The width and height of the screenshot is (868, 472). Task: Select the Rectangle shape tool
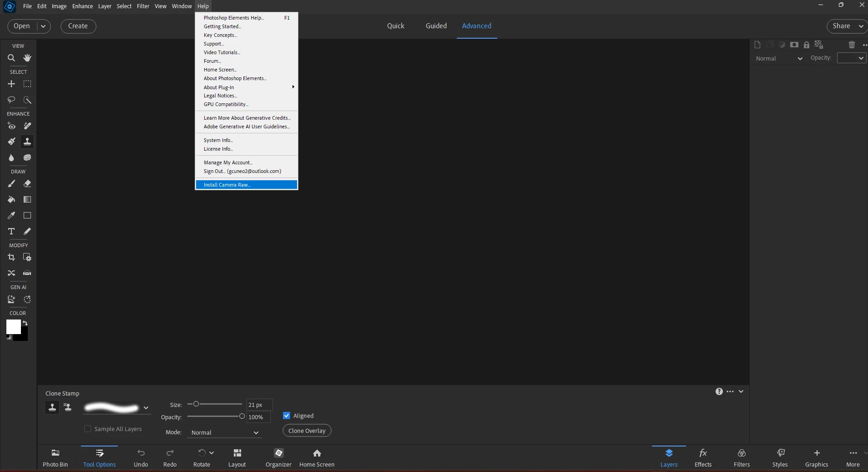(27, 215)
